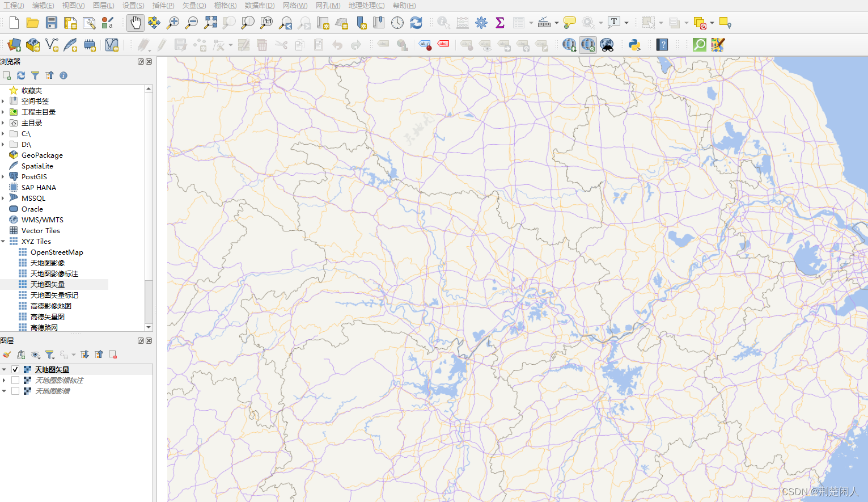Expand the 空间书签 tree node
The width and height of the screenshot is (868, 502).
pyautogui.click(x=3, y=102)
